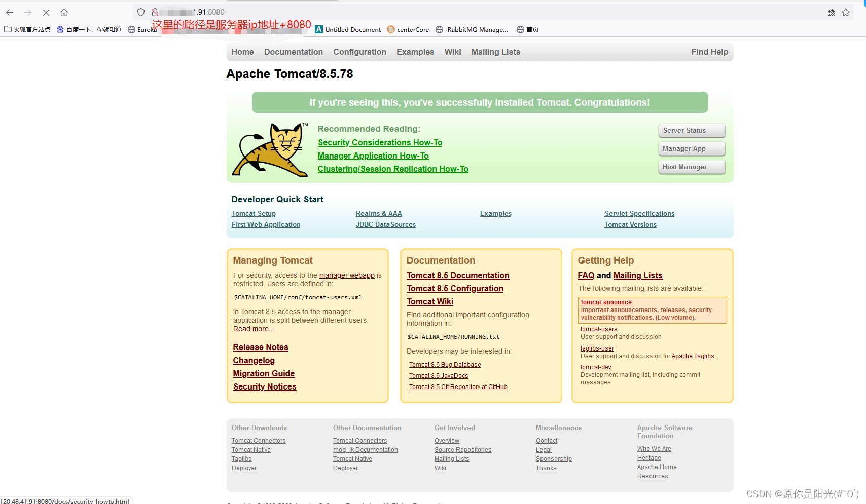Open the Changelog link
866x504 pixels.
[254, 360]
